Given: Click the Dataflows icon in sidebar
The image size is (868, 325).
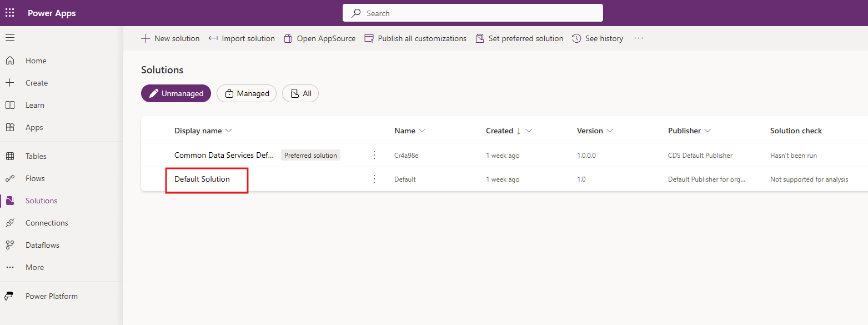Looking at the screenshot, I should [x=10, y=245].
